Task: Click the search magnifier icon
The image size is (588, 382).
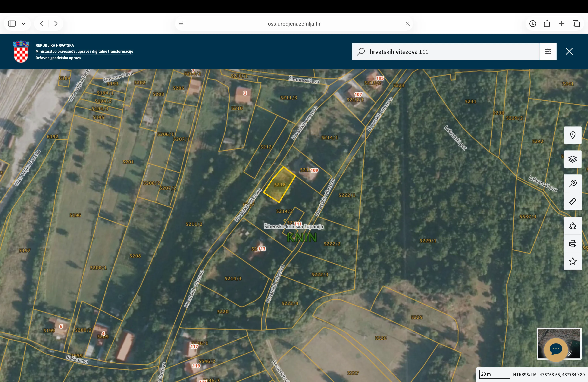Action: 361,52
